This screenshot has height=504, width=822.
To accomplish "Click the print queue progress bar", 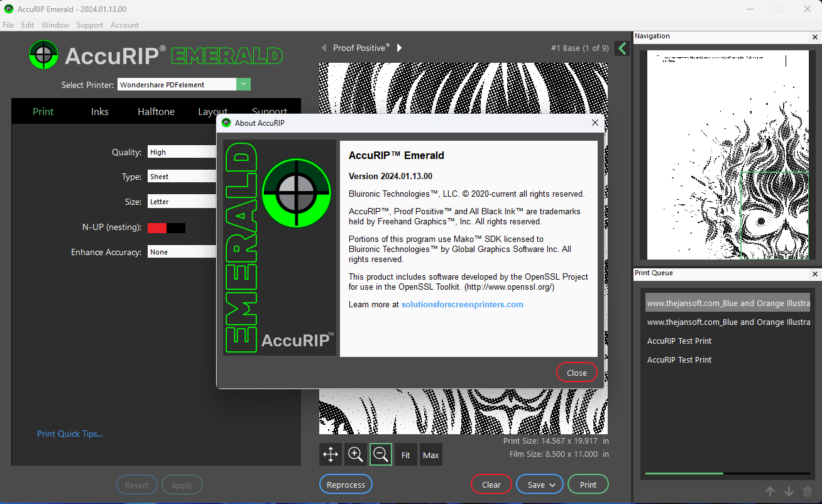I will click(x=728, y=473).
